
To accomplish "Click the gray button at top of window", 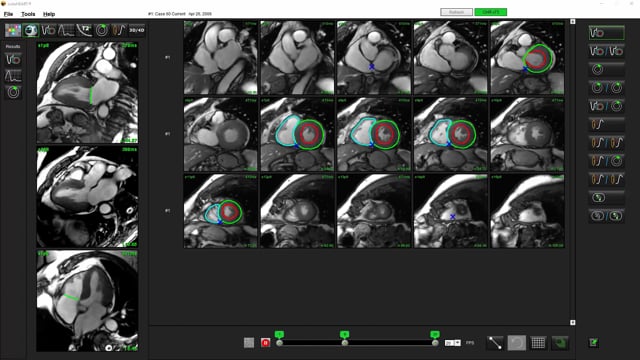I will pos(456,12).
